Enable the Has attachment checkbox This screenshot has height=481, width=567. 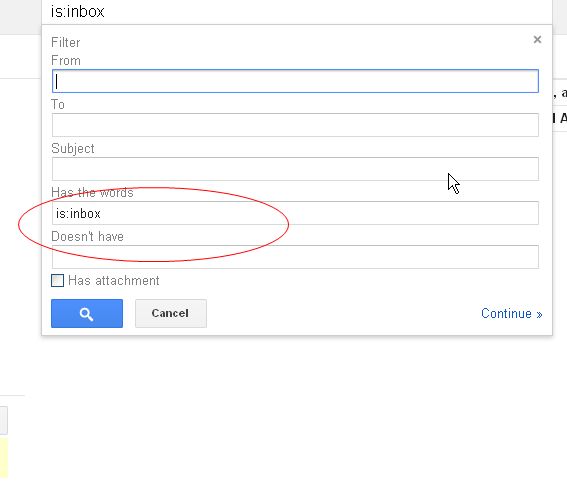point(57,280)
